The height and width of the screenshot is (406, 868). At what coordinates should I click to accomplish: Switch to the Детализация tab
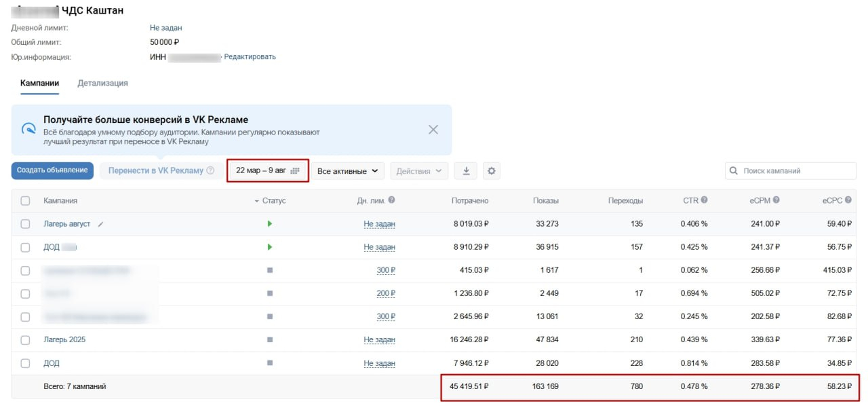tap(102, 83)
